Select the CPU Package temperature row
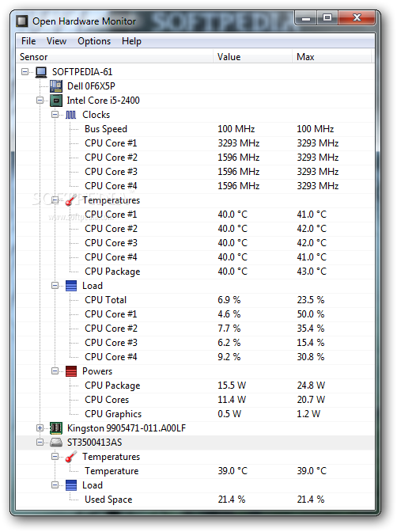This screenshot has height=532, width=397. pos(195,272)
